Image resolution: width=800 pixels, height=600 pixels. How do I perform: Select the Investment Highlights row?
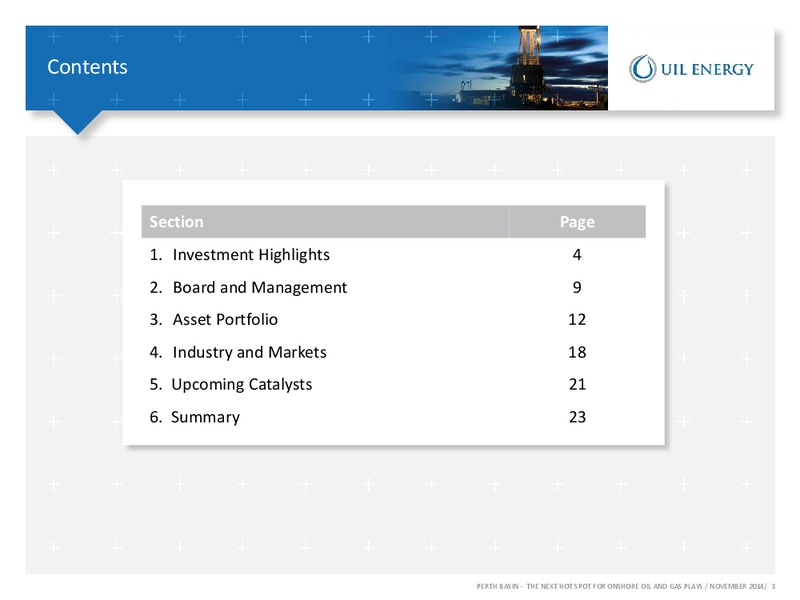(x=393, y=255)
